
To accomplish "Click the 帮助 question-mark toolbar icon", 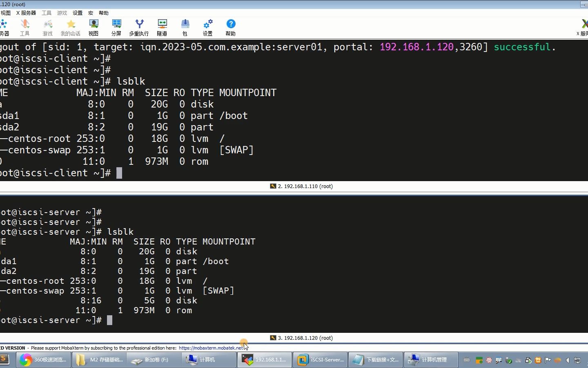I will [x=231, y=27].
